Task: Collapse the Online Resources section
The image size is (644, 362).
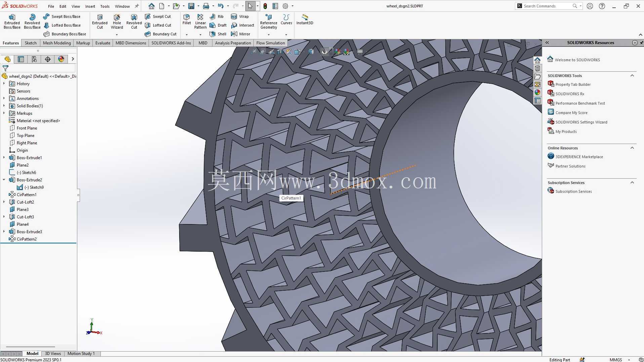Action: click(632, 148)
